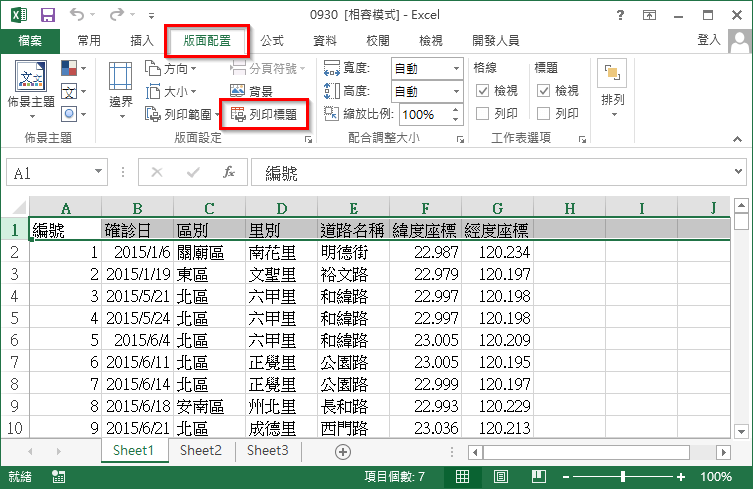Select cell containing 裕文路

click(353, 274)
